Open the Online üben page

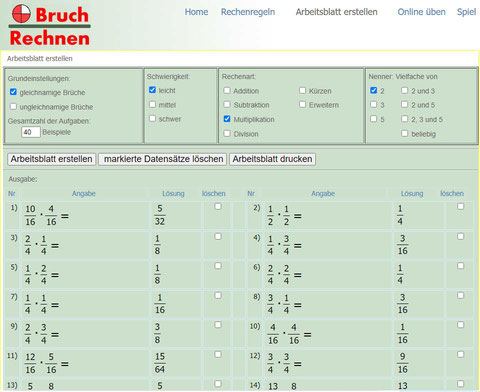click(421, 12)
